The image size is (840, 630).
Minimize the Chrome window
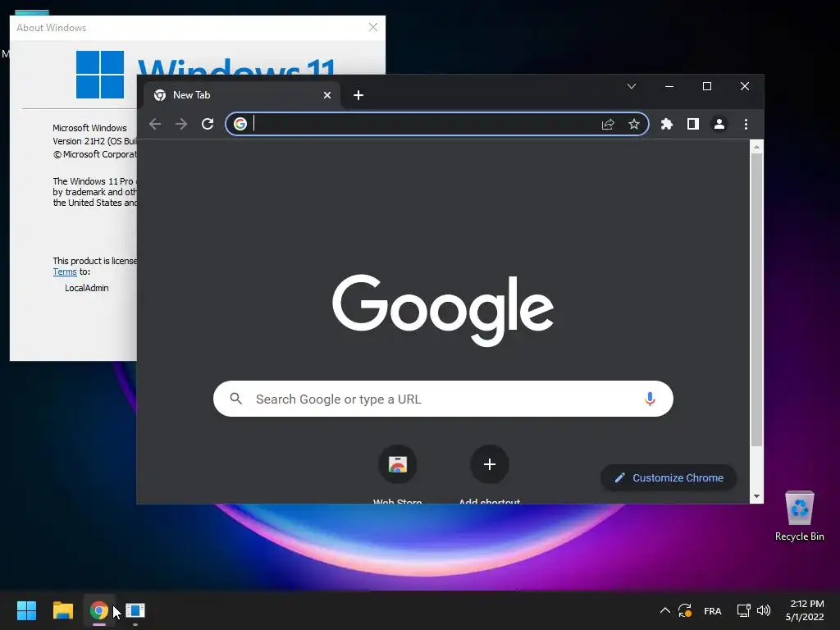coord(669,86)
